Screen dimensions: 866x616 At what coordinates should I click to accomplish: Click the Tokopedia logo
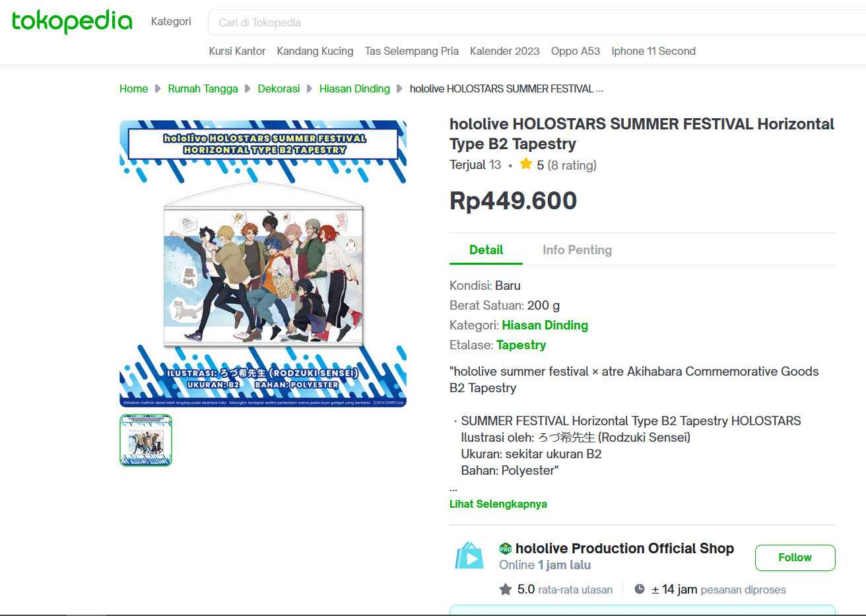[72, 21]
